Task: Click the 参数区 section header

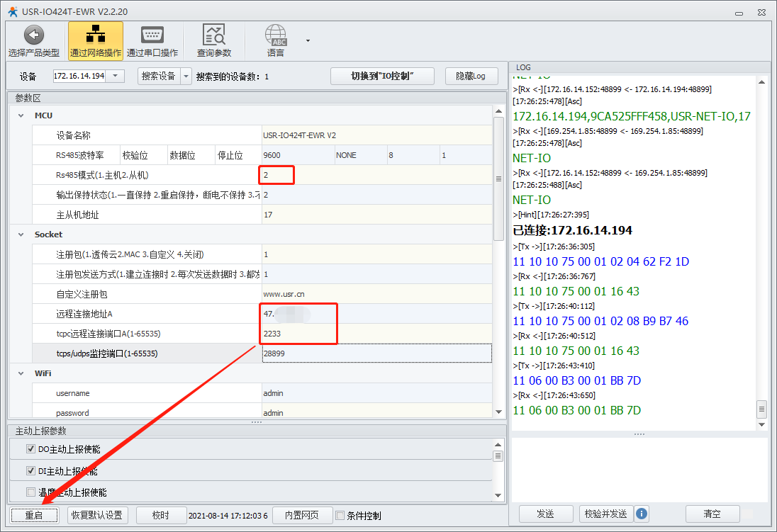Action: click(x=28, y=98)
